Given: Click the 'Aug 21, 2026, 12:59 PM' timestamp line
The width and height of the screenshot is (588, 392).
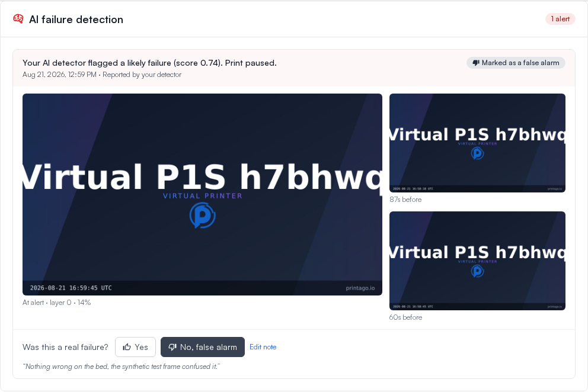Looking at the screenshot, I should point(102,75).
